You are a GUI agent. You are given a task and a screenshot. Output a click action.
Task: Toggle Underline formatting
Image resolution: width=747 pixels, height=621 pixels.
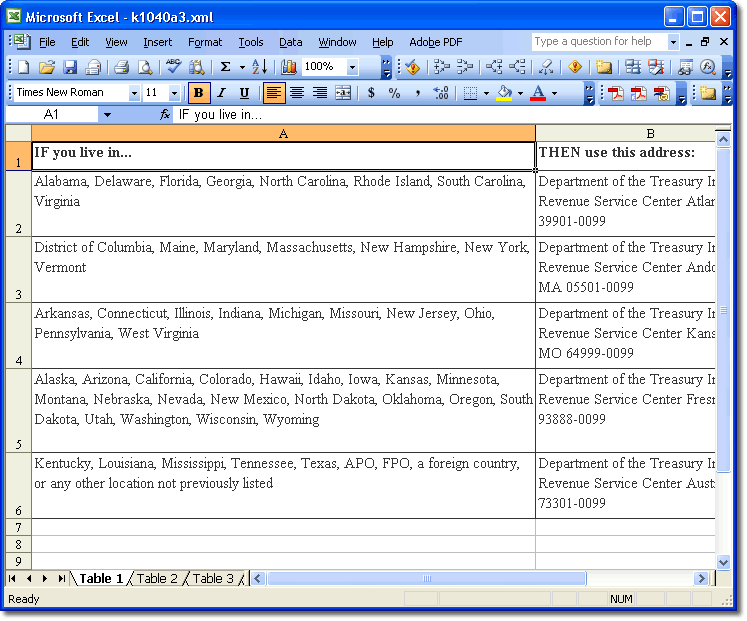[244, 93]
